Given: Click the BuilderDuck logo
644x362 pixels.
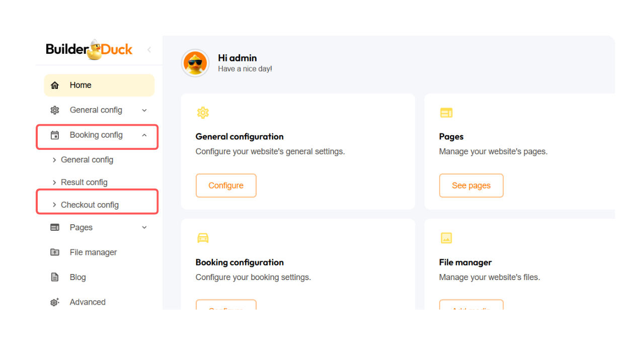Looking at the screenshot, I should pos(89,50).
